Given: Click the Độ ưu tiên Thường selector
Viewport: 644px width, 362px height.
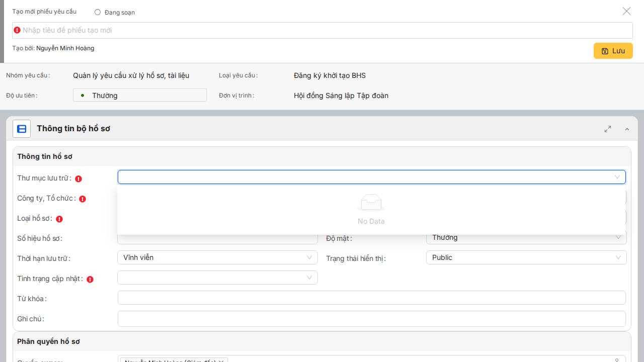Looking at the screenshot, I should pos(139,95).
